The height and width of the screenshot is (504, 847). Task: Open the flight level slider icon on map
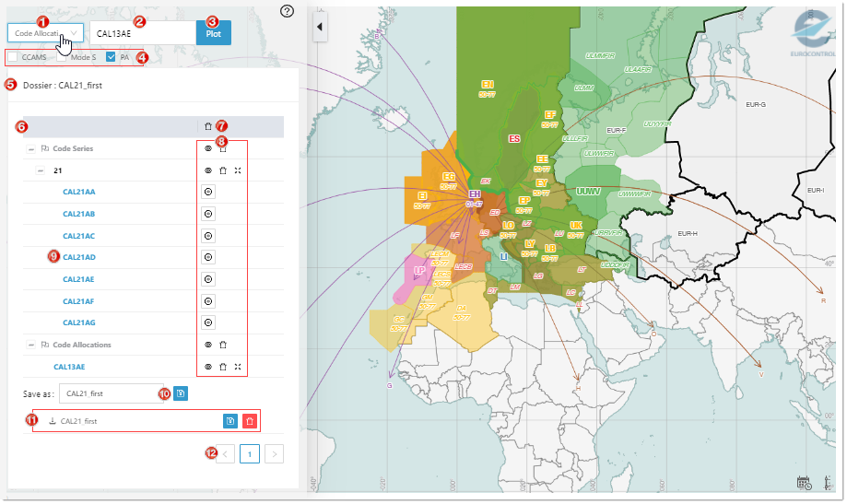click(x=828, y=483)
